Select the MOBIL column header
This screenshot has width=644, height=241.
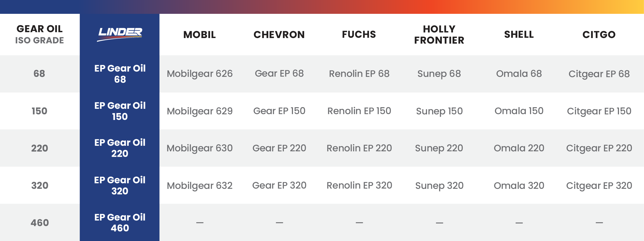pos(199,35)
